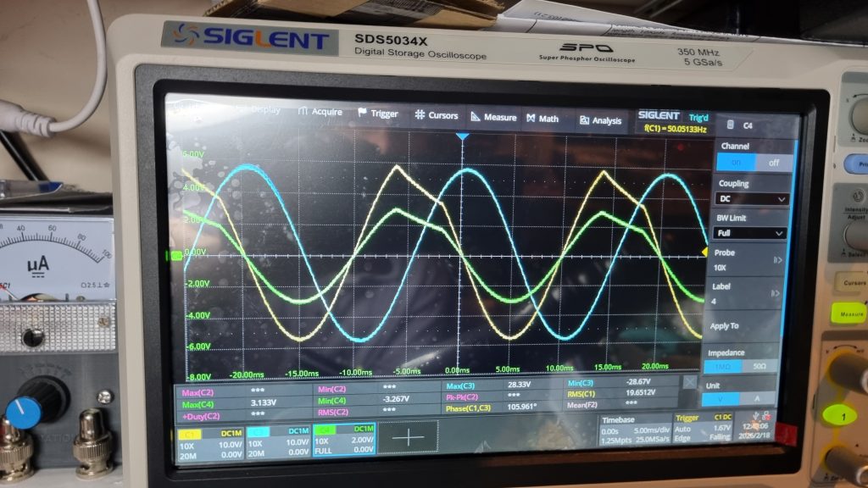
Task: Open the Analysis tool icon
Action: 585,120
